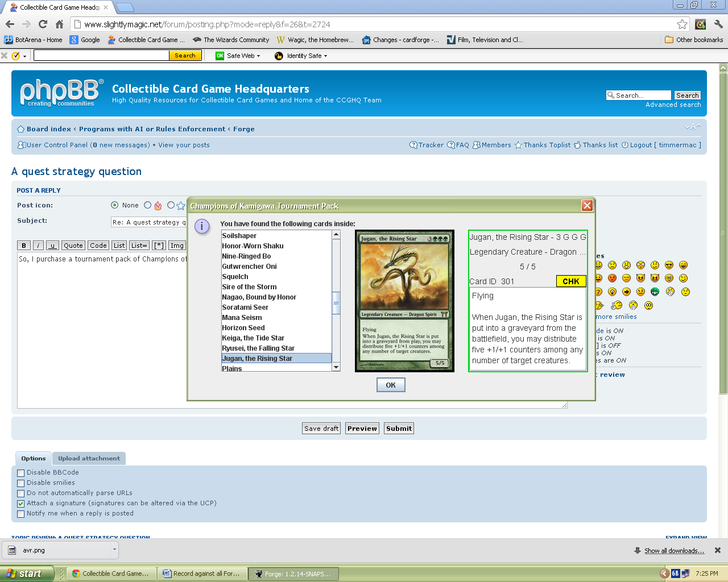
Task: Open Google bookmark
Action: pyautogui.click(x=85, y=40)
